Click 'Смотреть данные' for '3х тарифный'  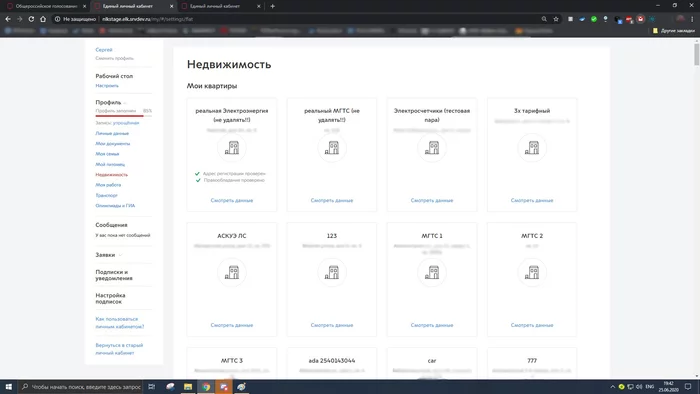[532, 200]
